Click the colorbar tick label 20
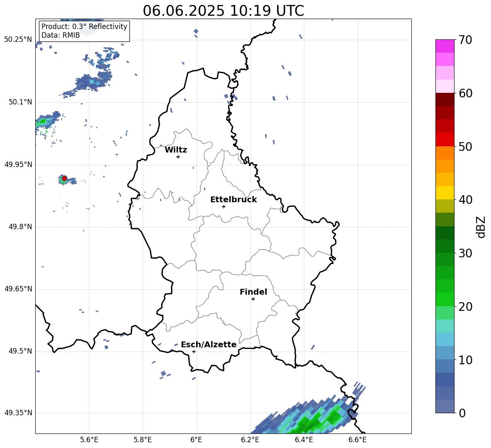Image resolution: width=491 pixels, height=448 pixels. (x=465, y=307)
